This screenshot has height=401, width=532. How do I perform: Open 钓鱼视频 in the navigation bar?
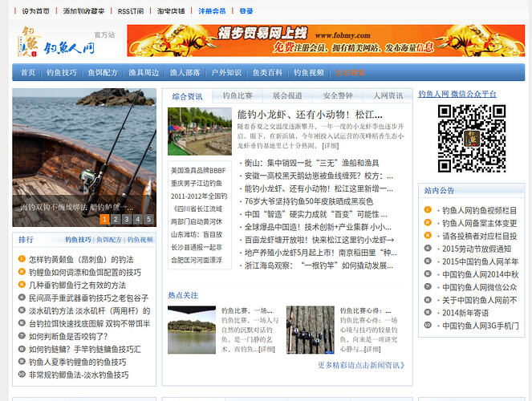[x=309, y=72]
